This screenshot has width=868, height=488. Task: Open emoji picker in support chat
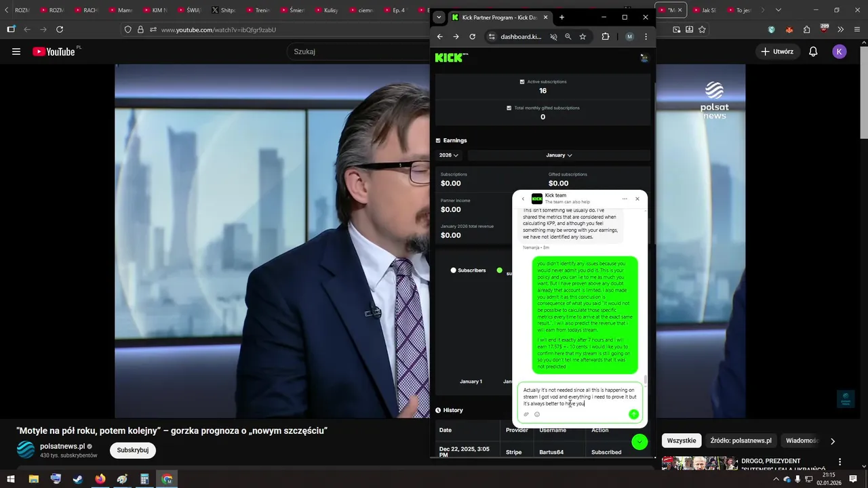537,414
